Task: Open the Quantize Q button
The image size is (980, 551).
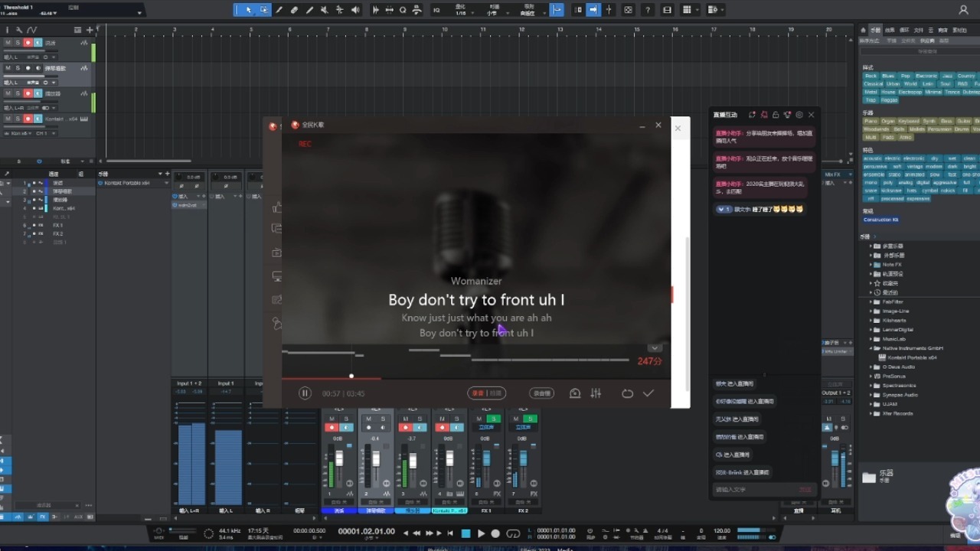Action: click(403, 10)
